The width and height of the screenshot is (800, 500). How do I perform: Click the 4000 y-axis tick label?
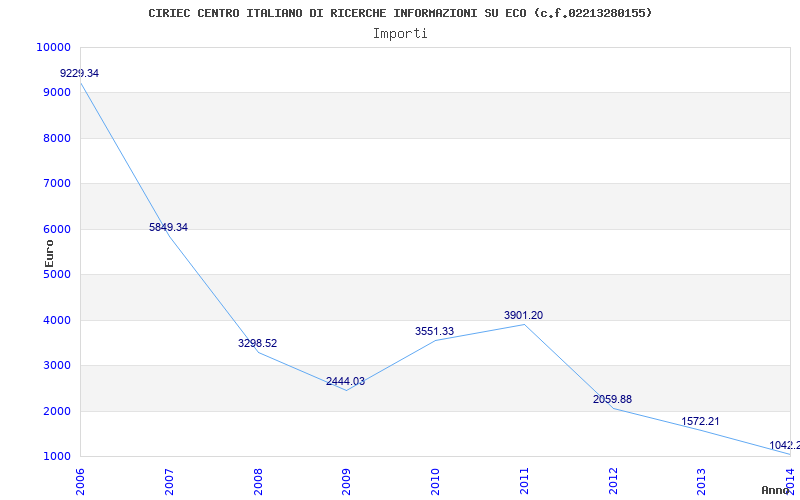56,320
